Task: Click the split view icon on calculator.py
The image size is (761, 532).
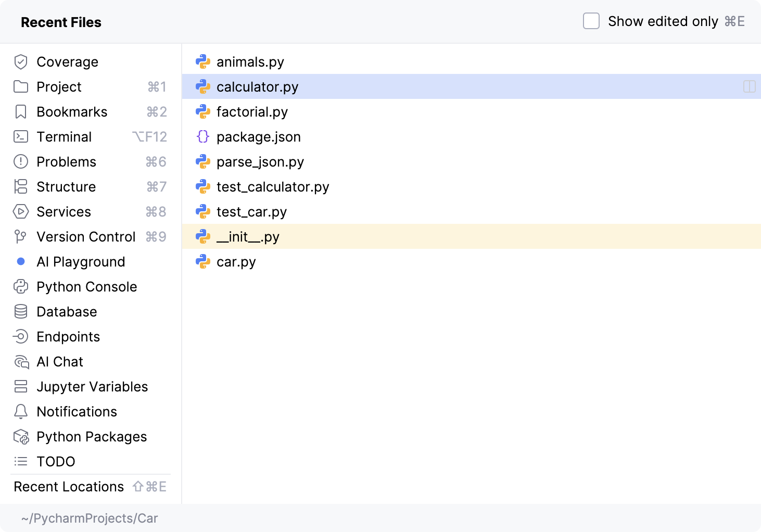Action: (749, 87)
